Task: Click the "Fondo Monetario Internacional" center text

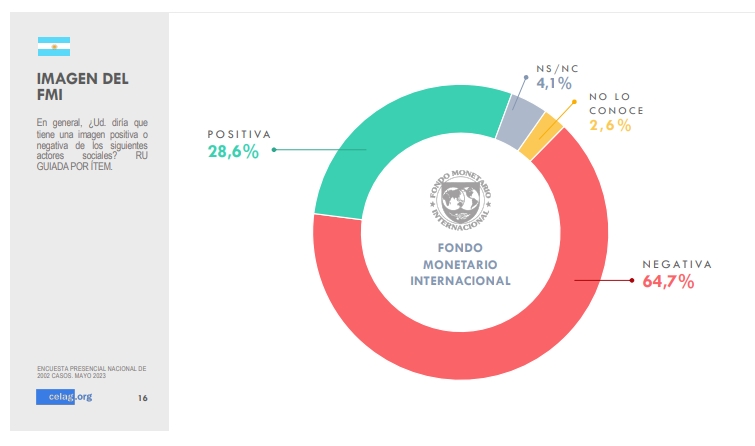Action: (x=460, y=264)
